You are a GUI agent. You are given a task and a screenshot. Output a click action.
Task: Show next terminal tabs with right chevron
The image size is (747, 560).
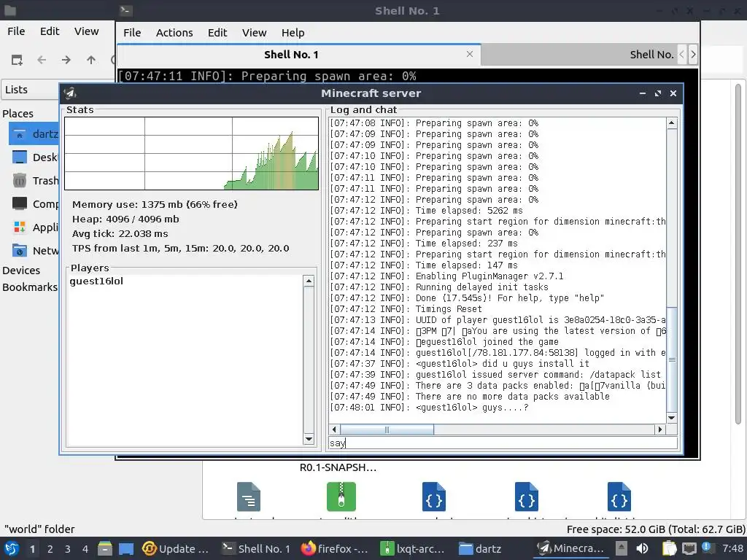(693, 54)
